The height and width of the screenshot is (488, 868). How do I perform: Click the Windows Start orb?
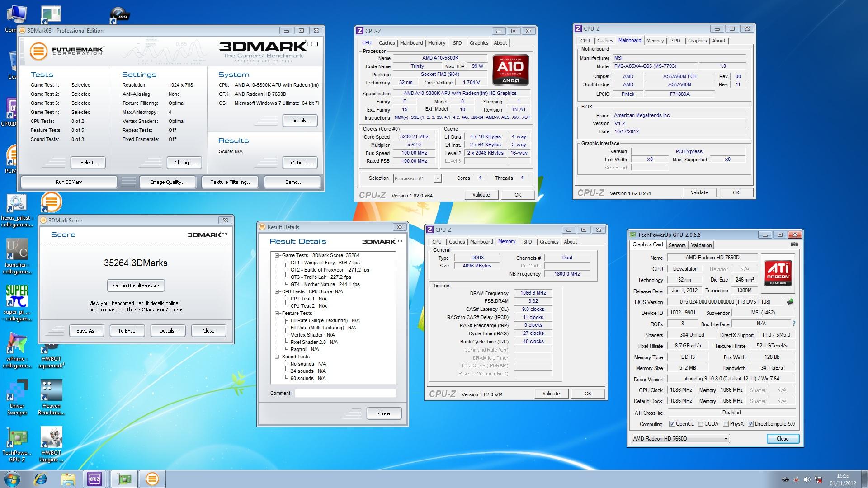point(12,479)
